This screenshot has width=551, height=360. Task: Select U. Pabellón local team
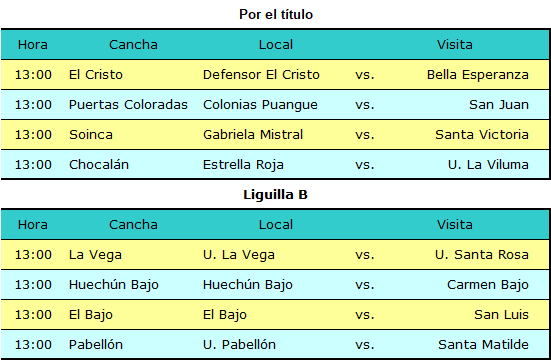(x=239, y=344)
